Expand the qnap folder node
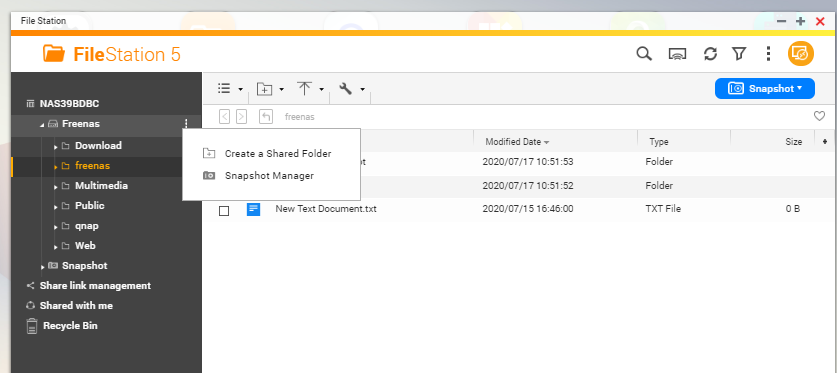837x373 pixels. point(56,227)
